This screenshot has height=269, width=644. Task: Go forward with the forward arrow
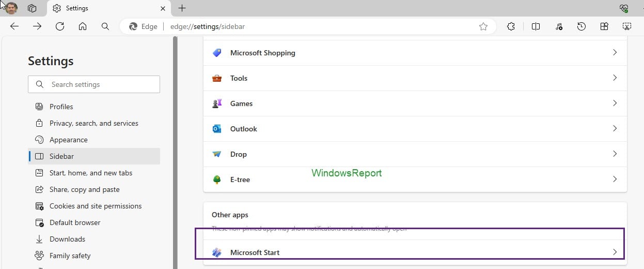click(37, 26)
